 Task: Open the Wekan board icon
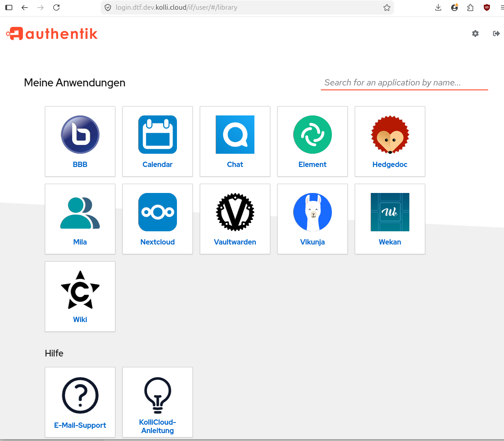[390, 212]
